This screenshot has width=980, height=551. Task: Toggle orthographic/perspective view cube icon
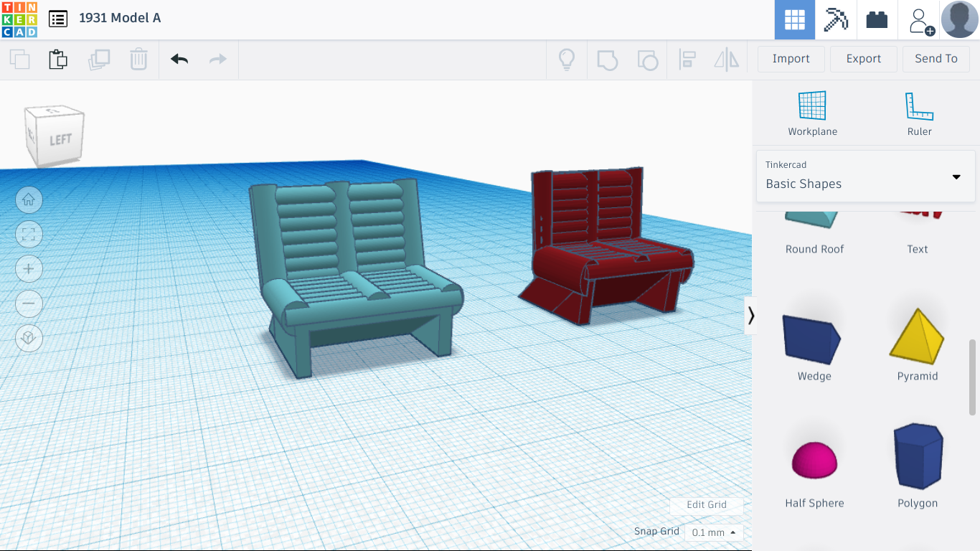tap(29, 337)
